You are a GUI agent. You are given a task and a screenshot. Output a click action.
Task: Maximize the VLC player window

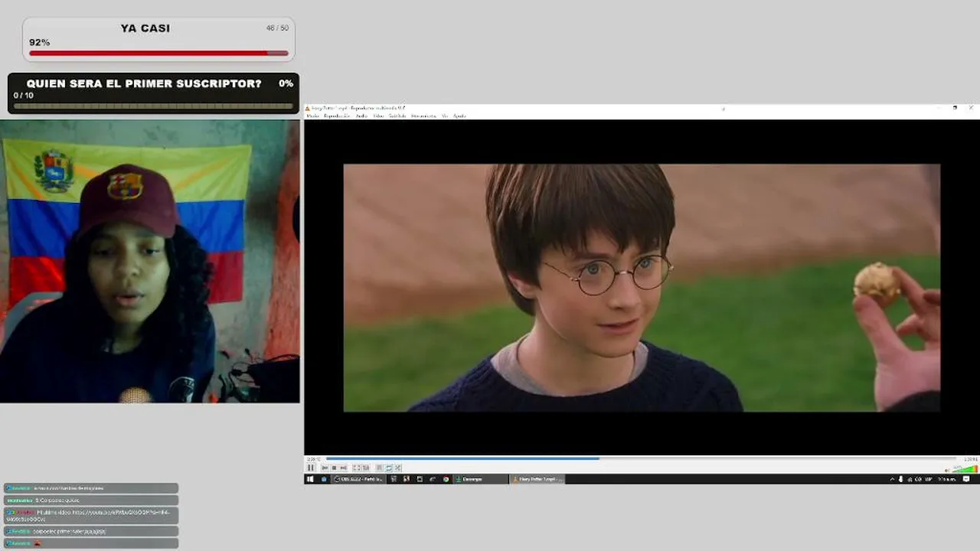(x=955, y=108)
